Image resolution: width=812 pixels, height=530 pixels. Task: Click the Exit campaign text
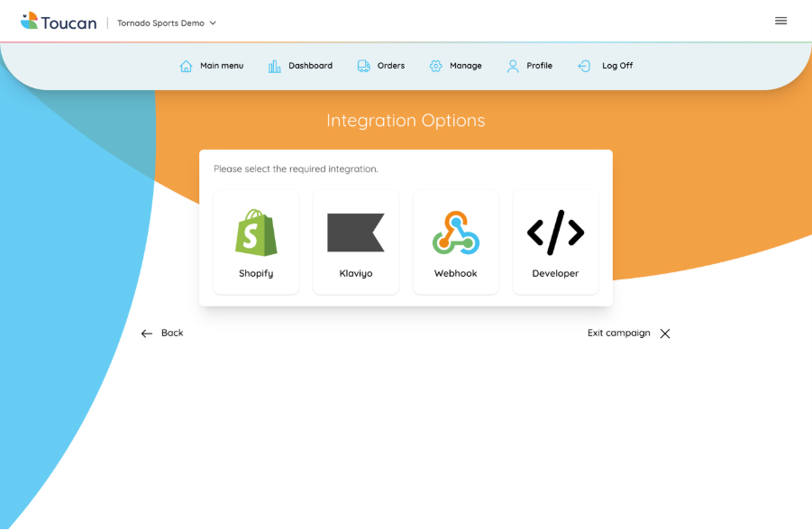point(618,333)
